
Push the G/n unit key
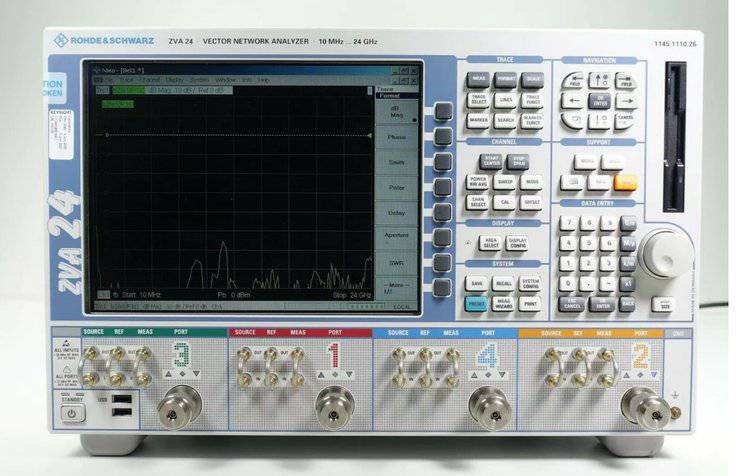[628, 223]
